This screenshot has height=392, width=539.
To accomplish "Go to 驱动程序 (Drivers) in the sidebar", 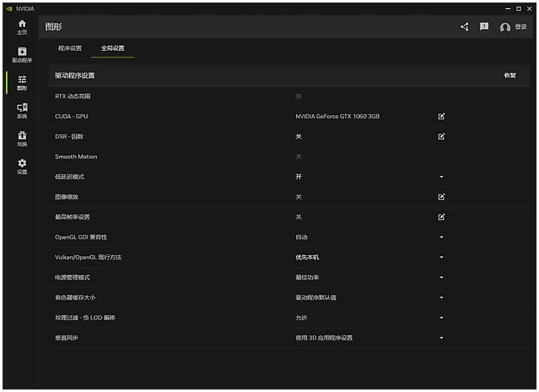I will tap(22, 55).
